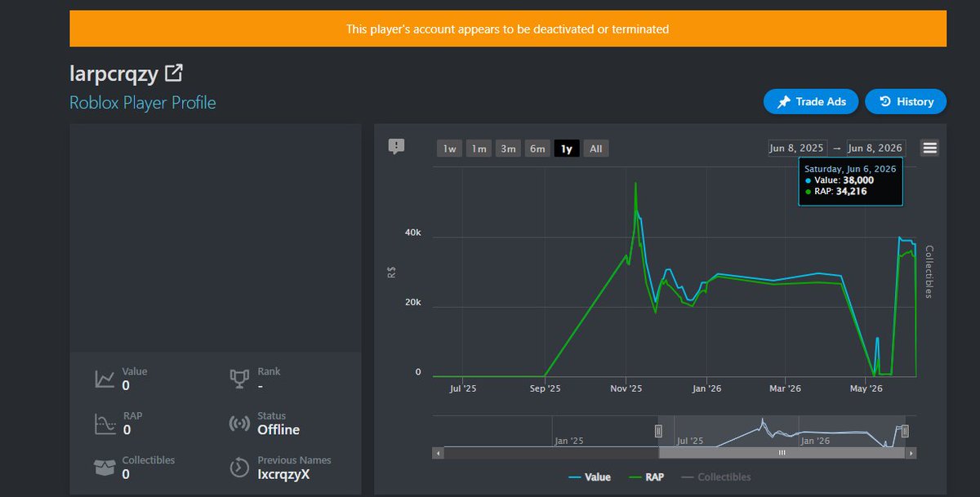The width and height of the screenshot is (980, 497).
Task: Edit the Jun 8, 2026 end date field
Action: click(x=876, y=148)
